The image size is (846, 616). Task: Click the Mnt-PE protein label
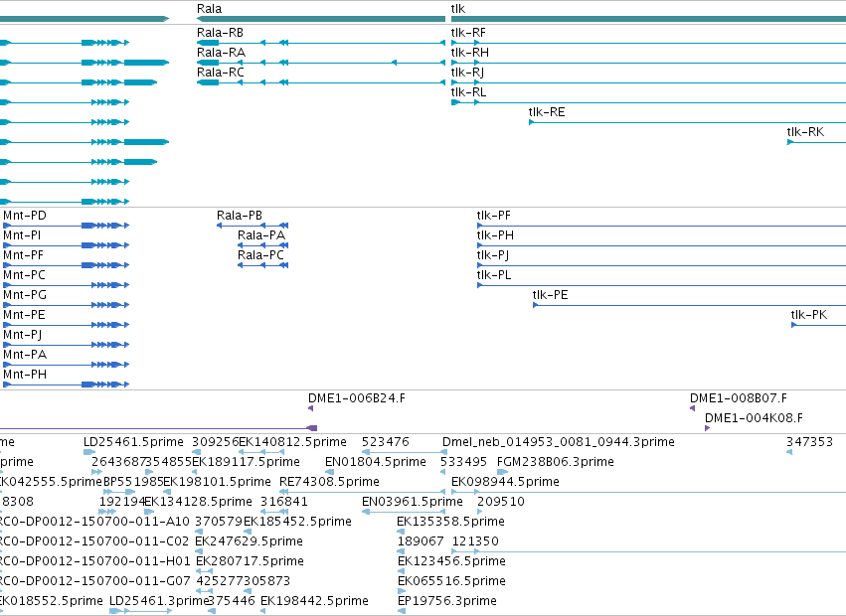24,316
